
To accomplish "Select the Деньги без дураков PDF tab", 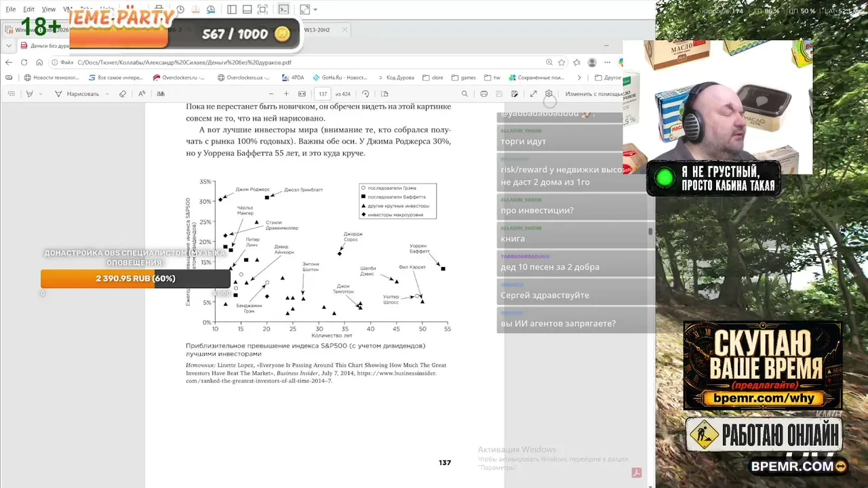I will (x=44, y=45).
